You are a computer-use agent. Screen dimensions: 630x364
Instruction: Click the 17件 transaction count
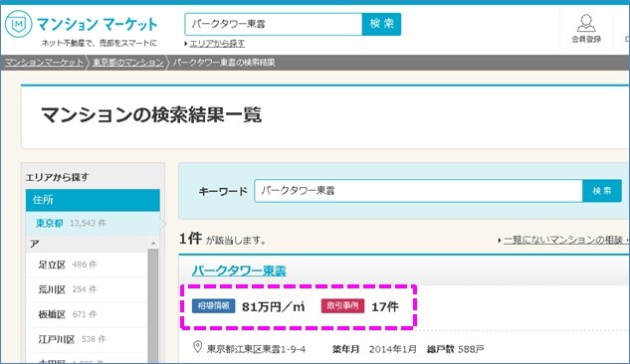385,307
